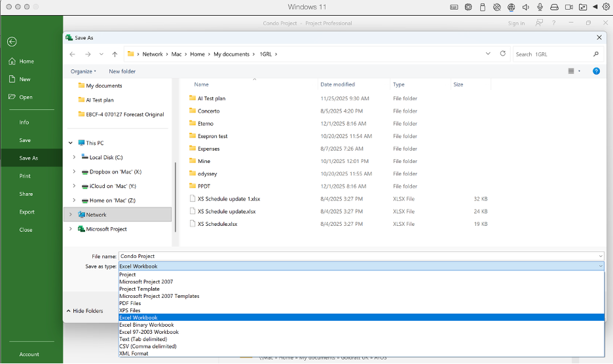613x364 pixels.
Task: Open the change view layout icon
Action: click(x=571, y=71)
